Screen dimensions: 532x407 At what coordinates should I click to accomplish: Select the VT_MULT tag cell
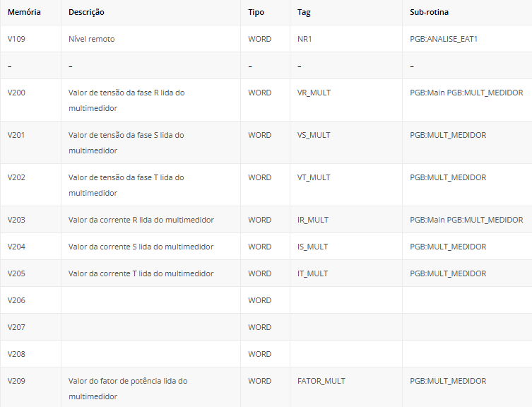click(x=314, y=177)
